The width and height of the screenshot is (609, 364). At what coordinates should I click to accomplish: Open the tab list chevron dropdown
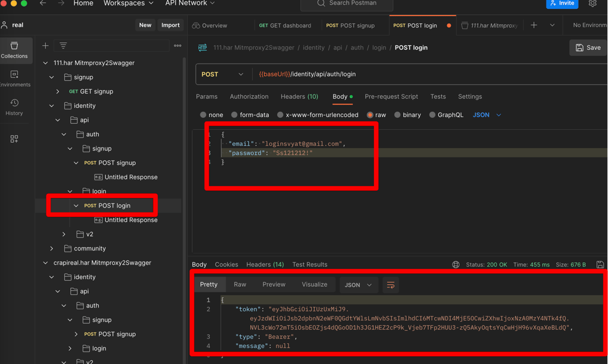pyautogui.click(x=552, y=25)
